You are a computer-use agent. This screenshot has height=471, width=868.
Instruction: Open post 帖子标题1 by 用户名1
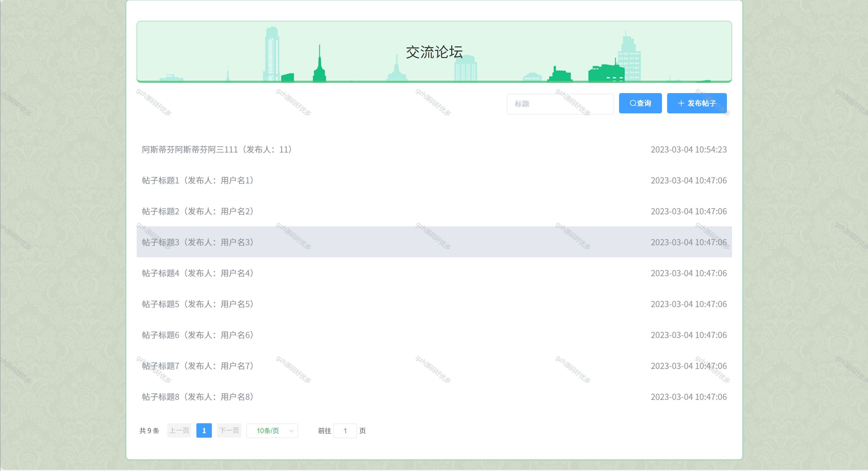pos(198,181)
